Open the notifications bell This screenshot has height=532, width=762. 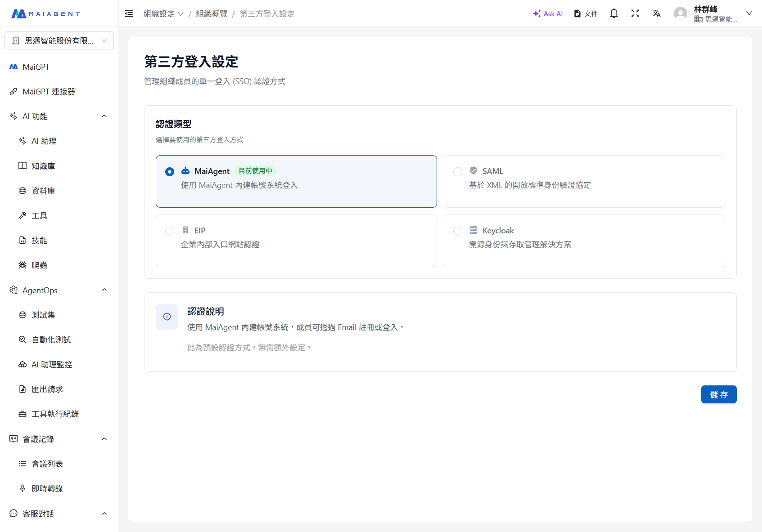[613, 13]
